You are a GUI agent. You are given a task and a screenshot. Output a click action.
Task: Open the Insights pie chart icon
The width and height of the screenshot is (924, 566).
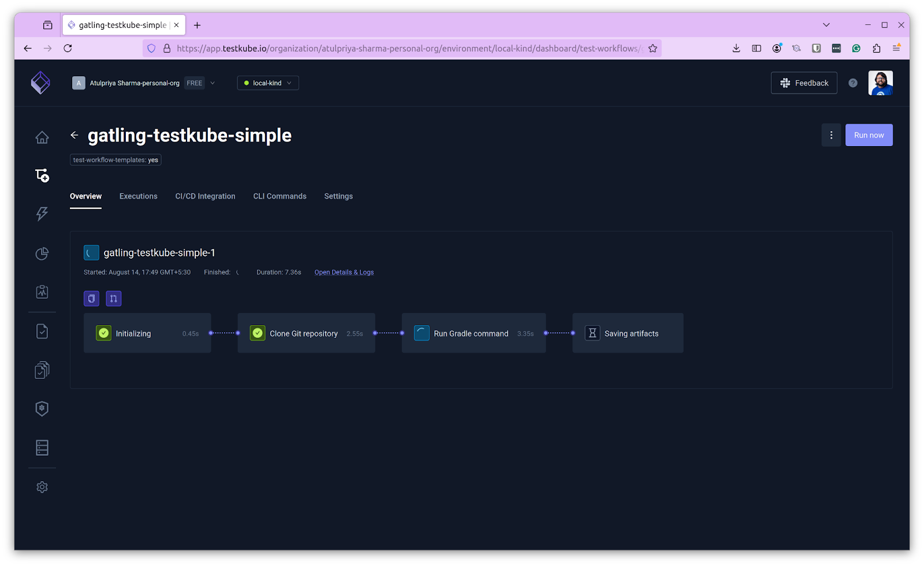coord(42,254)
